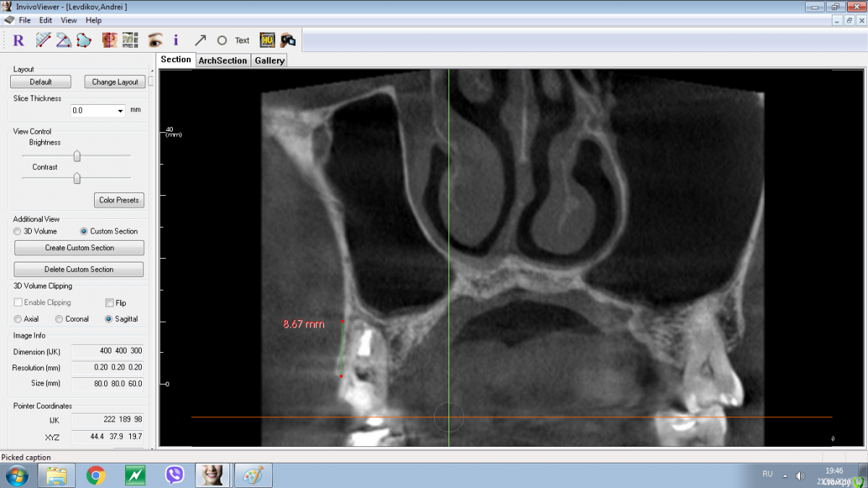Viewport: 868px width, 488px height.
Task: Click the Create Custom Section button
Action: click(x=79, y=248)
